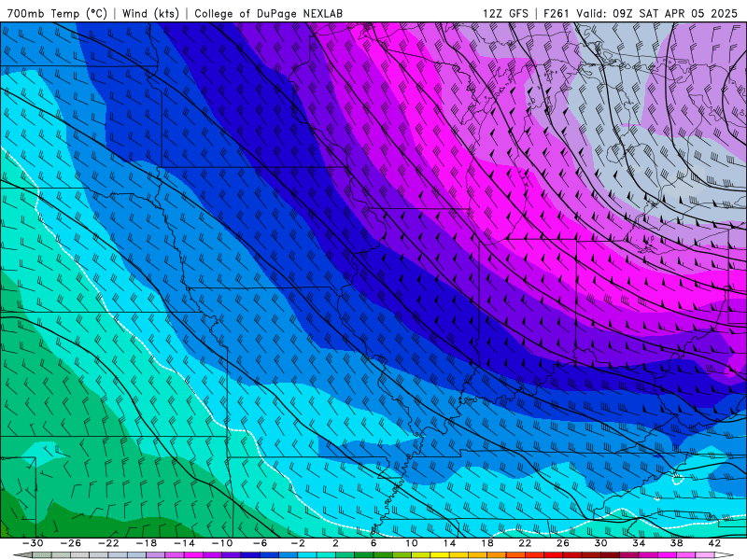Click the -26 color scale label

71,543
